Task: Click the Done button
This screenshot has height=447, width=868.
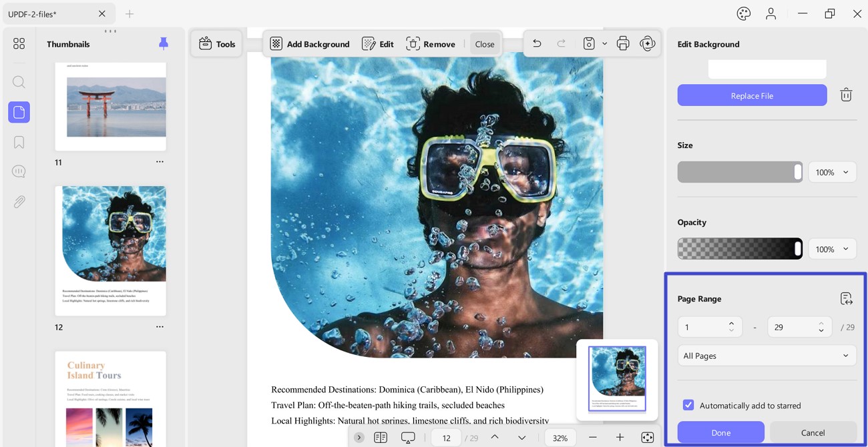Action: [720, 432]
